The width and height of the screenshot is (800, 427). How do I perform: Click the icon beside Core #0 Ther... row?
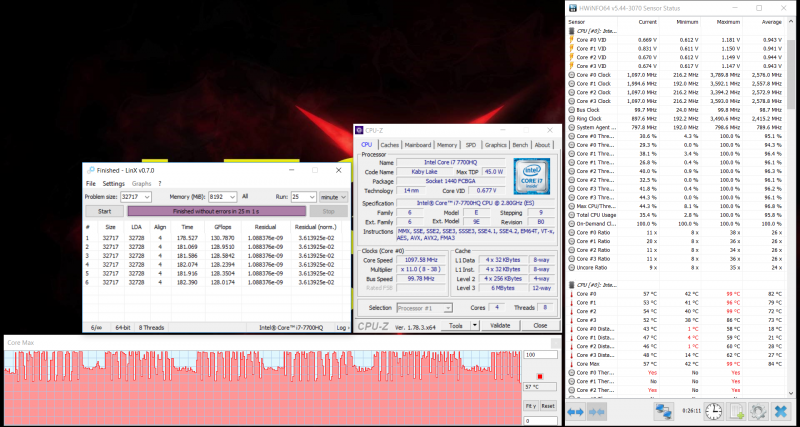tap(571, 373)
